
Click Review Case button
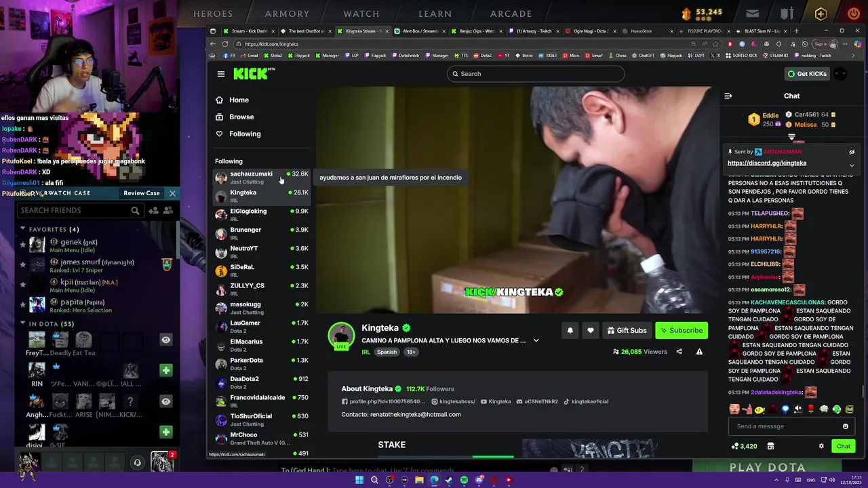(x=142, y=193)
